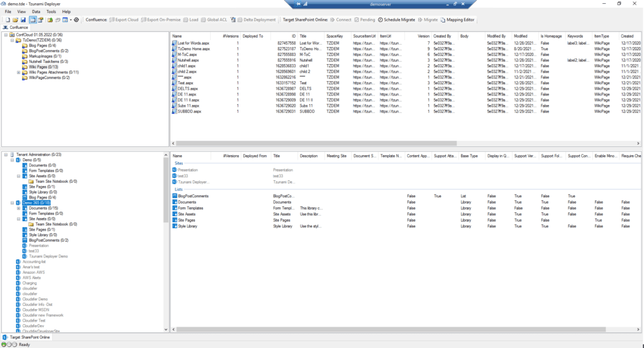Click the table grid view toolbar icon
The width and height of the screenshot is (644, 348).
coord(65,19)
